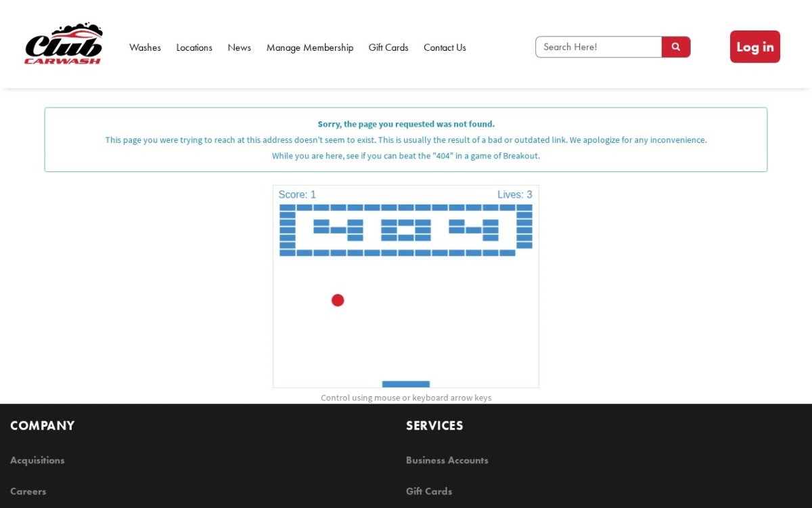Screen dimensions: 812x508
Task: Click the Score: 1 text in game
Action: click(297, 194)
